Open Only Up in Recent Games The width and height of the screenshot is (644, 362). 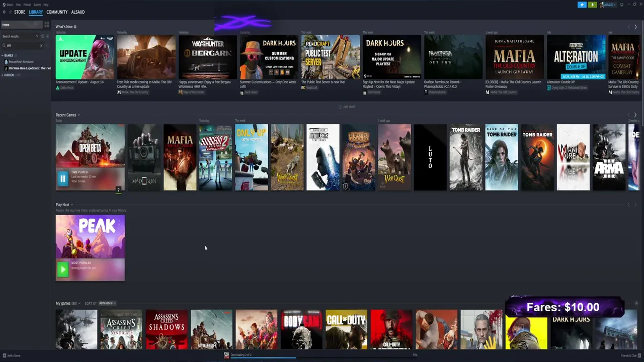coord(252,157)
